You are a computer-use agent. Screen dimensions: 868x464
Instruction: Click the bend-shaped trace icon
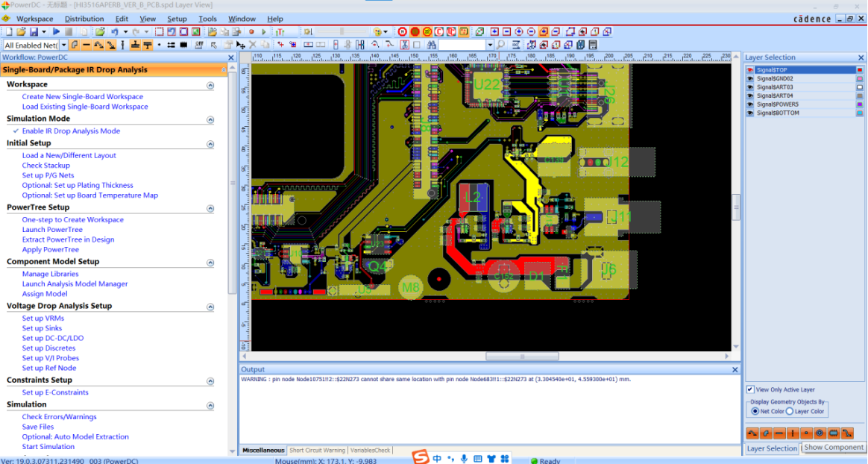(x=75, y=45)
